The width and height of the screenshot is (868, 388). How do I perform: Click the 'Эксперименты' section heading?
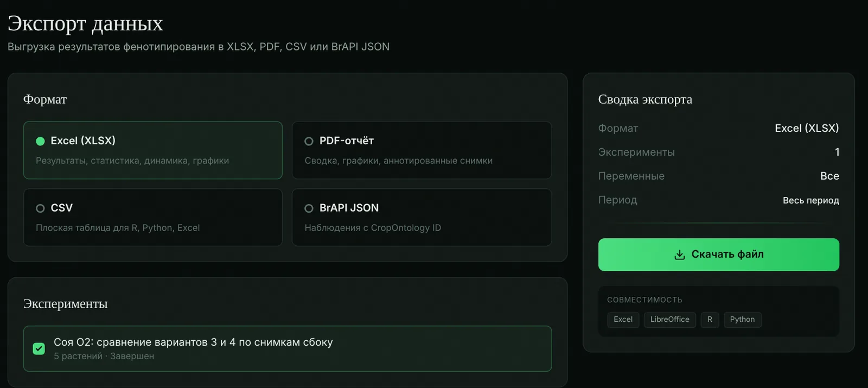point(66,304)
